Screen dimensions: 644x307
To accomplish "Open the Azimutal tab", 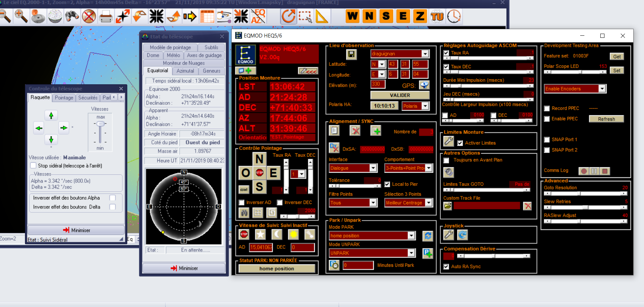I will point(185,71).
